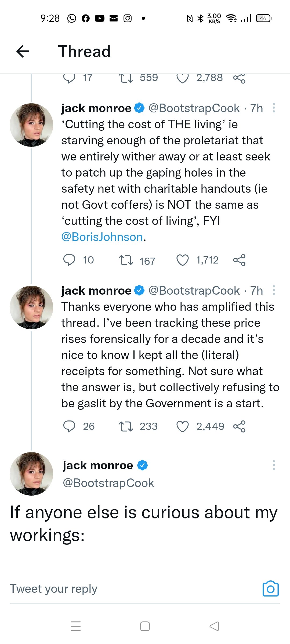Image resolution: width=290 pixels, height=644 pixels.
Task: Share the 'Cutting the cost' tweet
Action: [239, 260]
